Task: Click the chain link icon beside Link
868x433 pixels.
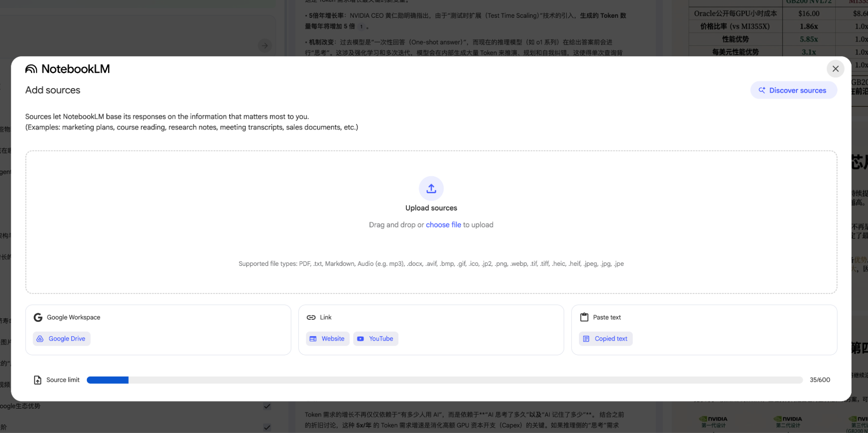Action: point(311,317)
